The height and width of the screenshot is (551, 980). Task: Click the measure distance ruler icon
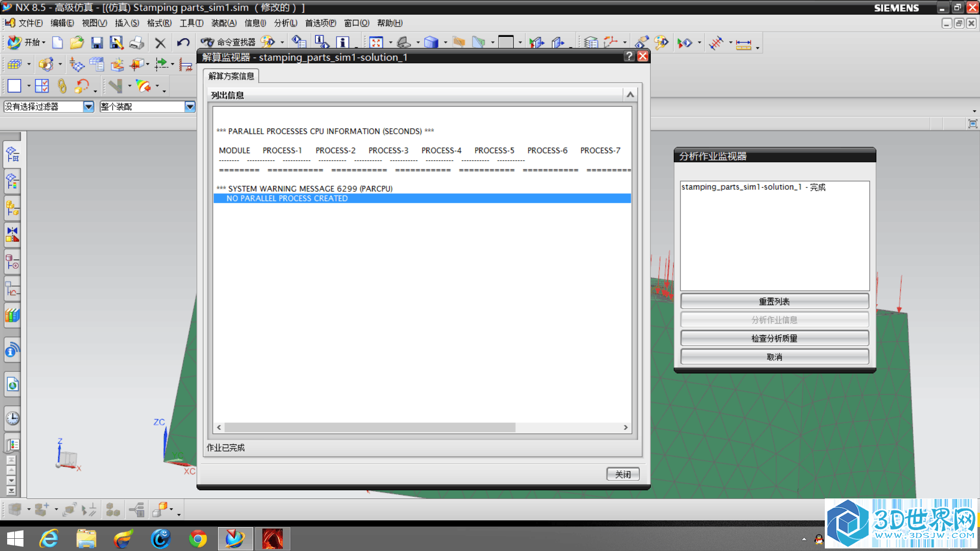click(744, 44)
